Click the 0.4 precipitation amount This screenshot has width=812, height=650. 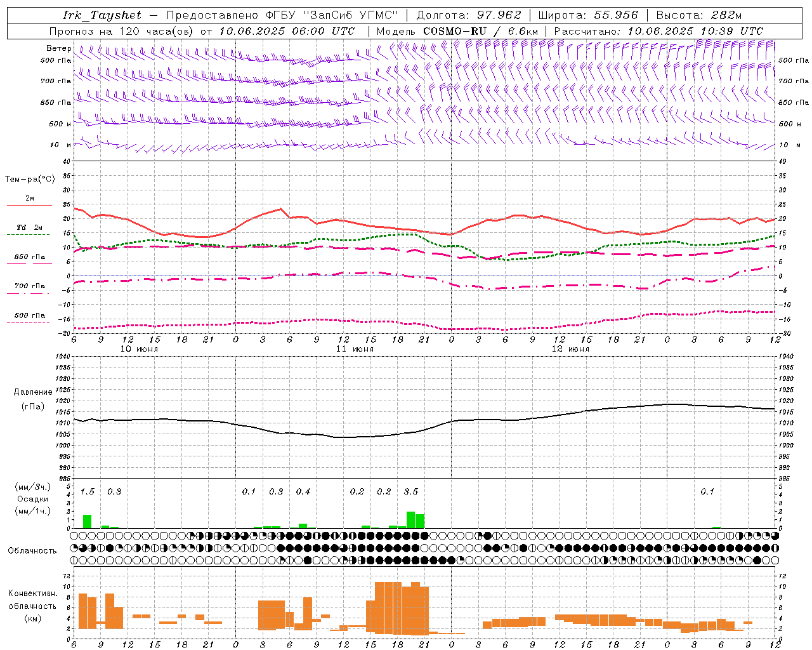click(303, 491)
